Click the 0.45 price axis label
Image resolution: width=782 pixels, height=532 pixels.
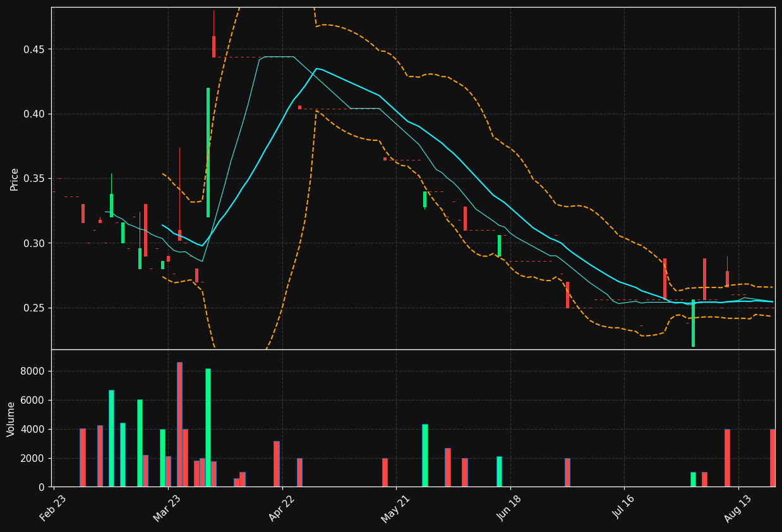pos(35,49)
